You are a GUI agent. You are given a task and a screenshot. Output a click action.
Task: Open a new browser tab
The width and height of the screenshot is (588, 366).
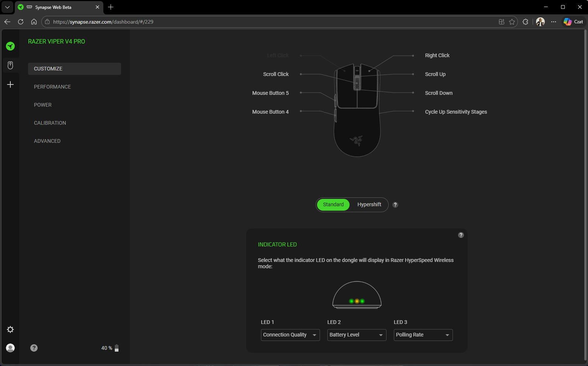point(111,7)
